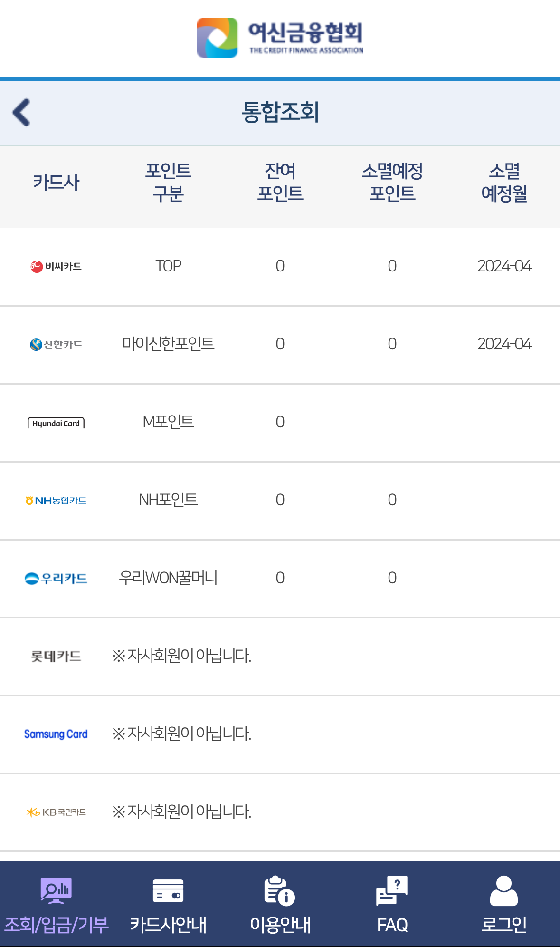Tap the 통합조회 page title

280,112
